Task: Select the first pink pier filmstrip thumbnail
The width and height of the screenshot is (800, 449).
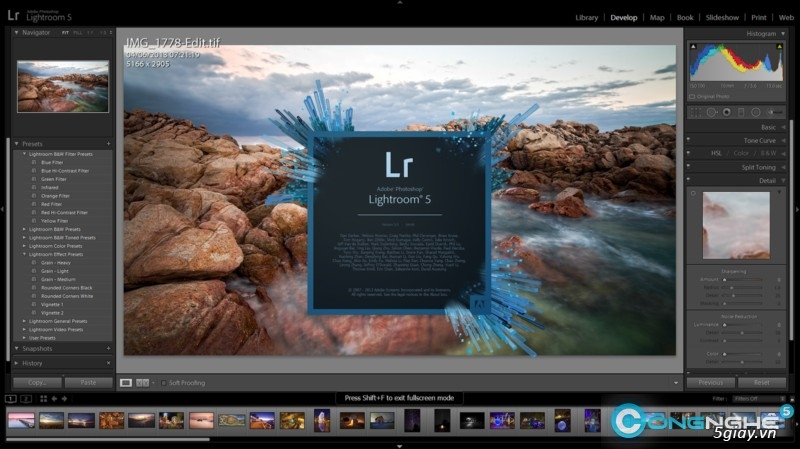Action: tap(21, 421)
